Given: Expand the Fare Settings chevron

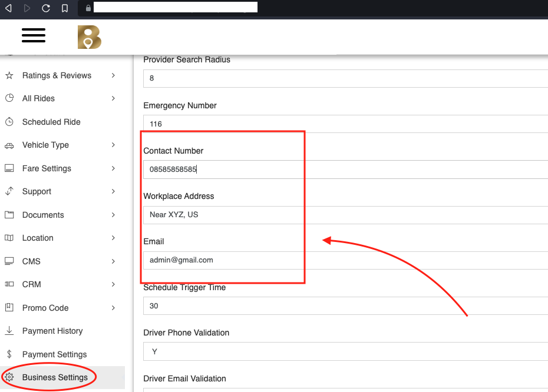Looking at the screenshot, I should click(x=113, y=168).
